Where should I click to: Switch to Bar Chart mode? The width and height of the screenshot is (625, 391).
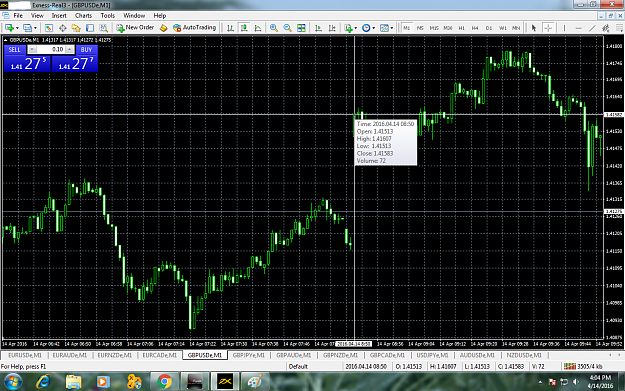[x=230, y=28]
